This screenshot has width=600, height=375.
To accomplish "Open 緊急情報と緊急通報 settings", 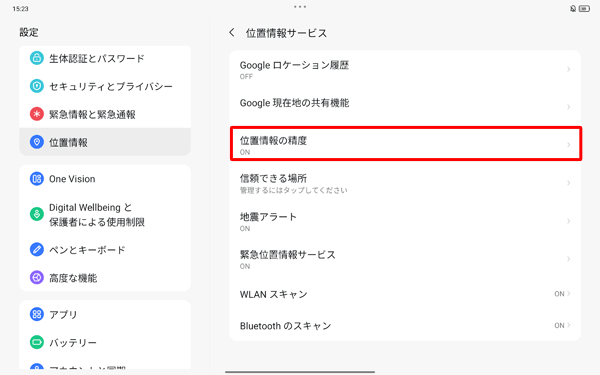I will [x=105, y=114].
